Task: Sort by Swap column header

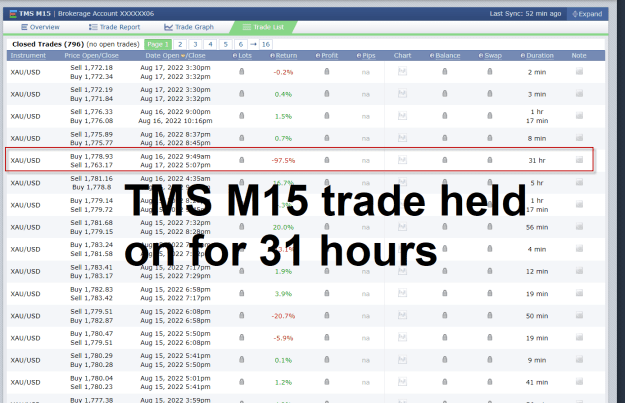Action: click(490, 56)
